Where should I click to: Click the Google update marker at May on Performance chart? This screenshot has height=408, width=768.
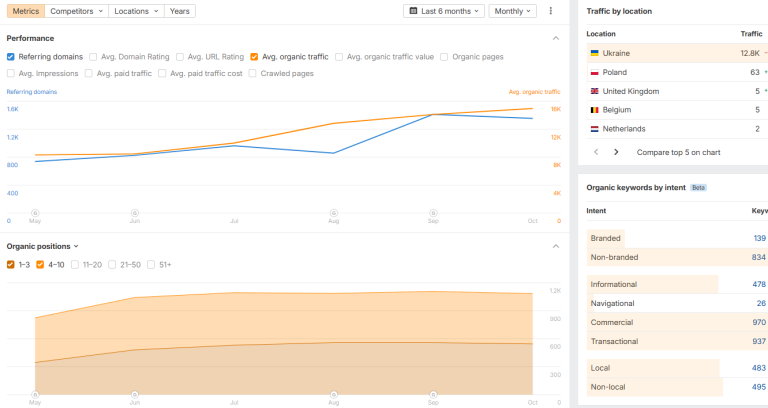(35, 213)
